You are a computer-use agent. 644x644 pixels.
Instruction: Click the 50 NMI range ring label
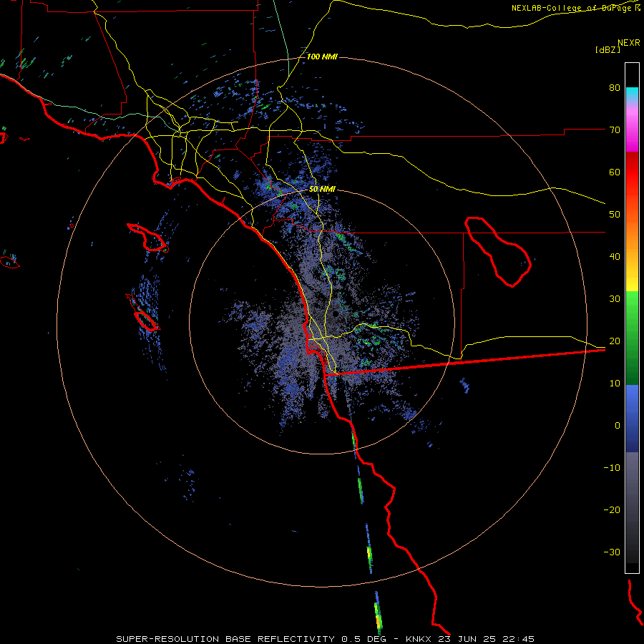point(322,190)
